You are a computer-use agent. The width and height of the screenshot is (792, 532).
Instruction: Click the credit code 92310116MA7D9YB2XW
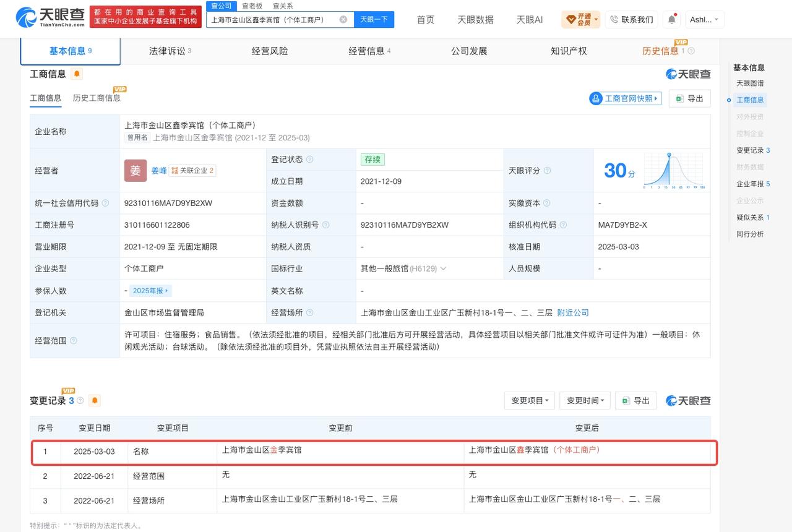pos(168,203)
